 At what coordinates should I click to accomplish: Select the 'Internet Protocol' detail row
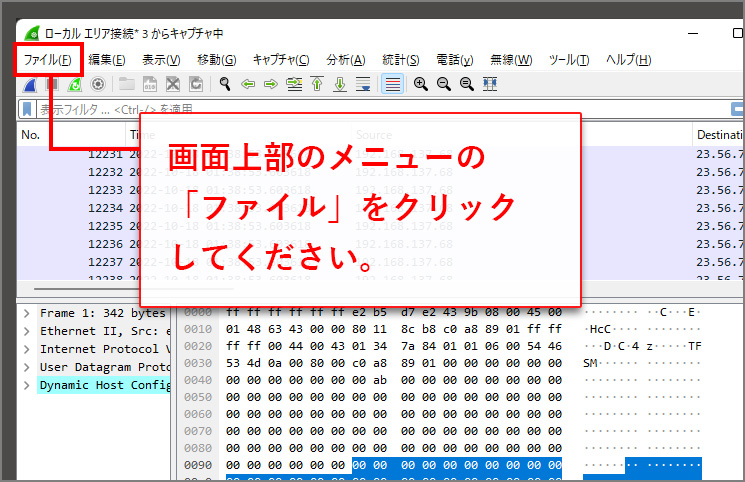click(103, 349)
